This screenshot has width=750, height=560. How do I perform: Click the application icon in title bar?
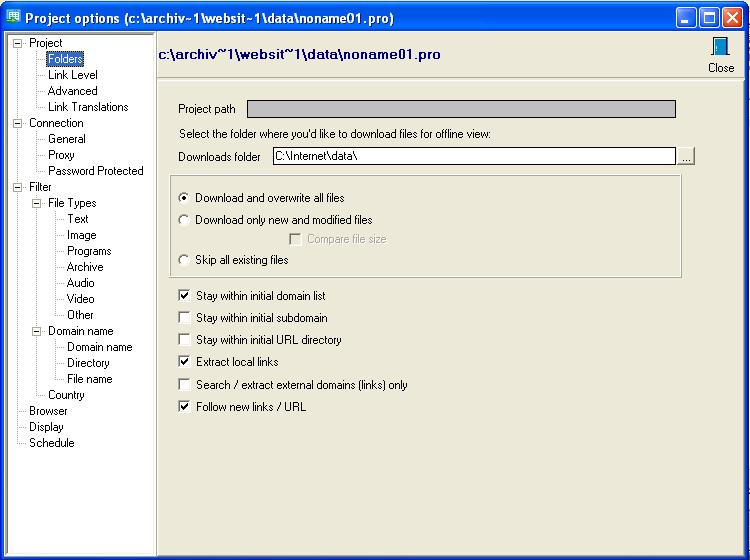click(x=13, y=18)
